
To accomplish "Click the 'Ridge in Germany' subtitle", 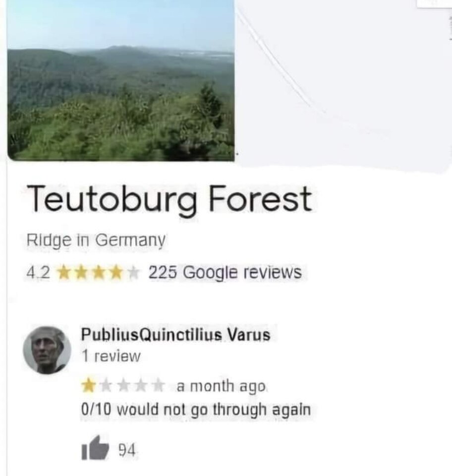I will coord(96,241).
